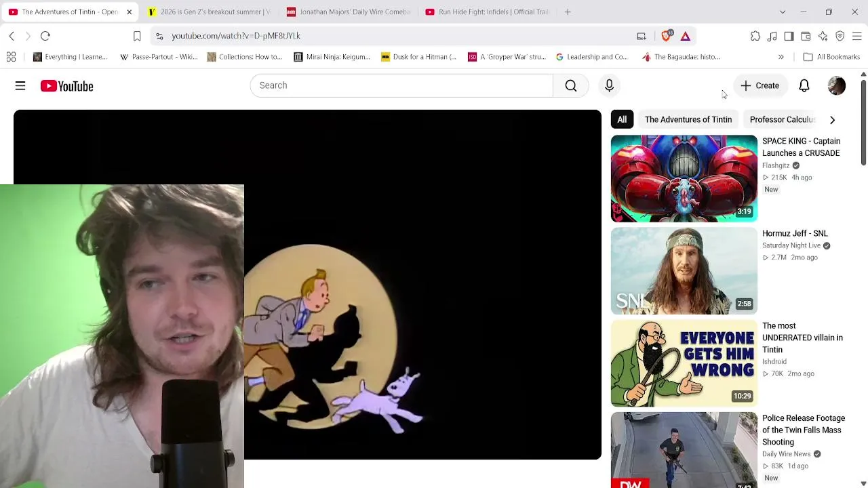Visit the Ishdroid channel name
The height and width of the screenshot is (488, 868).
click(774, 362)
